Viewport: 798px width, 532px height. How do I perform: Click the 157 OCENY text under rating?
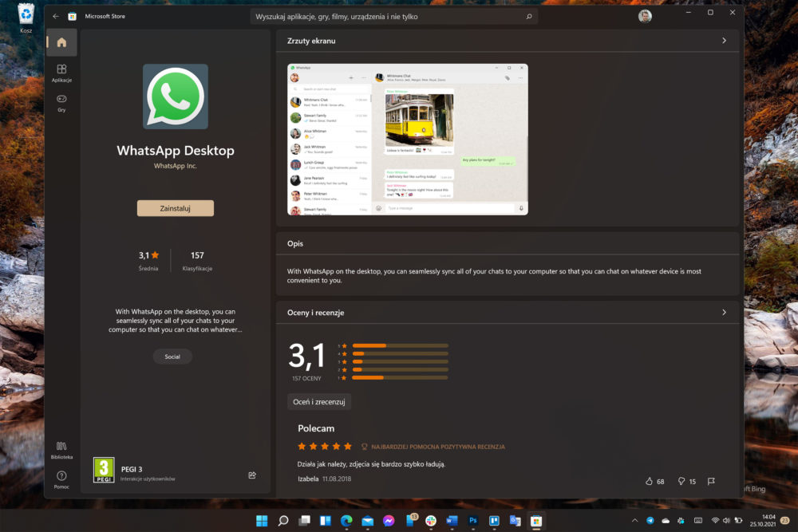point(307,378)
